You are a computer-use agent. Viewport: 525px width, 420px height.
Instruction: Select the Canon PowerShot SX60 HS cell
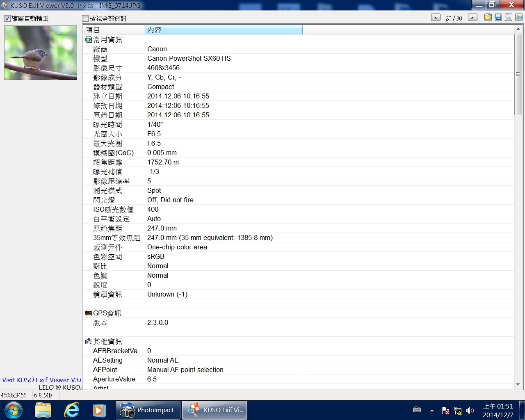point(189,58)
